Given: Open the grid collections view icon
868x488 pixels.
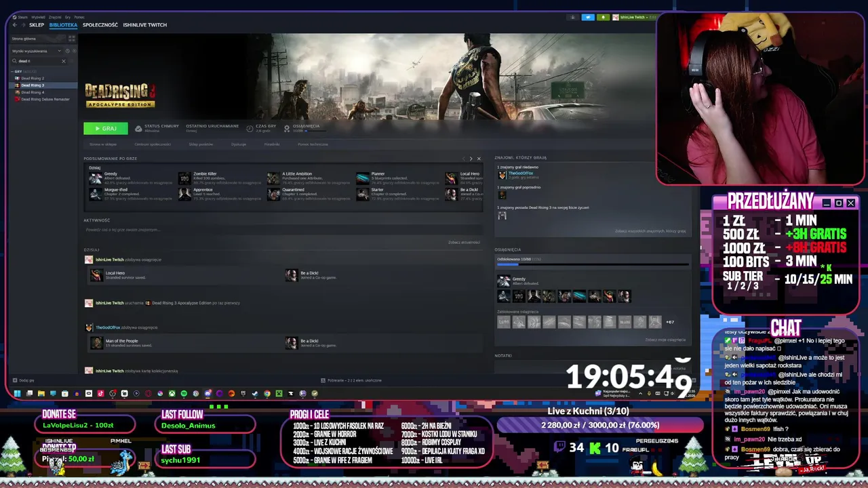Looking at the screenshot, I should pyautogui.click(x=72, y=39).
